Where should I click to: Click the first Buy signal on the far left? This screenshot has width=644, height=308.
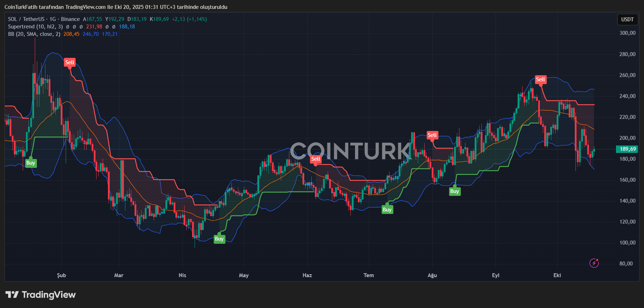coord(31,163)
